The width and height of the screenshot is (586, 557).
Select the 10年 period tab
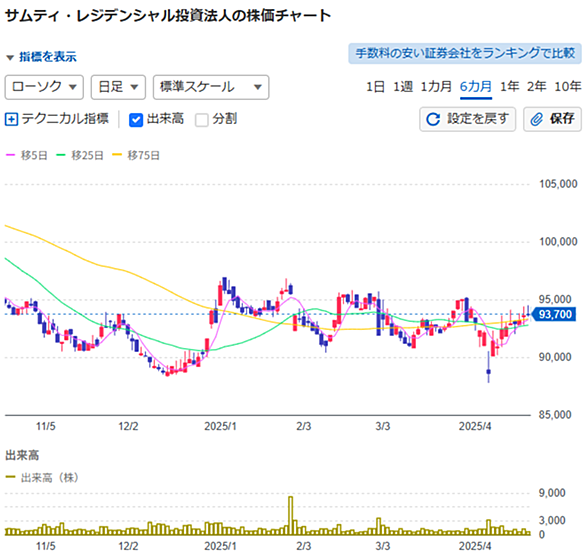point(568,87)
